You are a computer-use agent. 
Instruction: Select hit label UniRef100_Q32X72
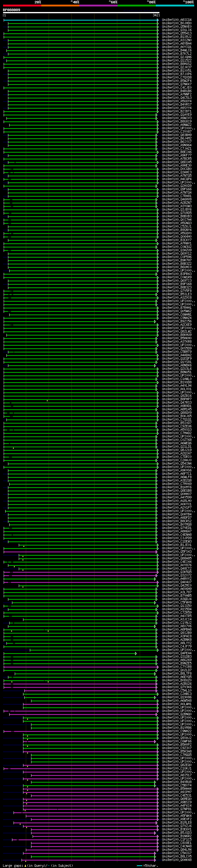pos(177,575)
